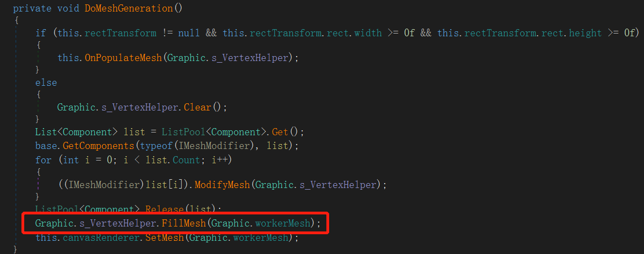Image resolution: width=644 pixels, height=254 pixels.
Task: Click the height property in the if condition
Action: tap(586, 33)
